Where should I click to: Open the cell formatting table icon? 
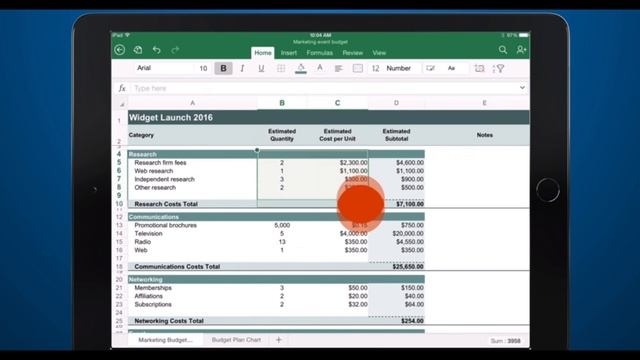point(430,68)
